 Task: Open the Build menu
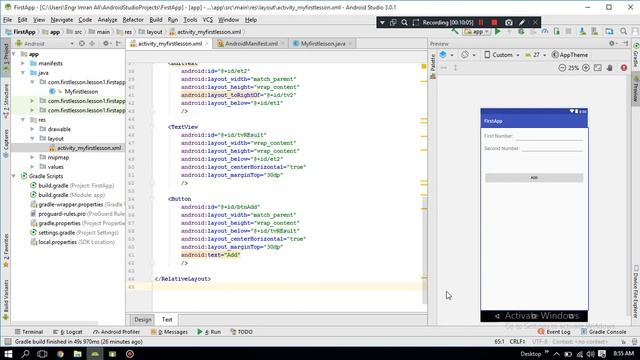point(156,20)
